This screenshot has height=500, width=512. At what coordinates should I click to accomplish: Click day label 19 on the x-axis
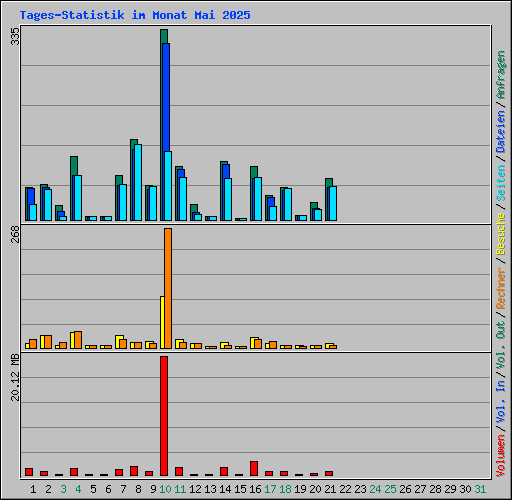coord(300,489)
